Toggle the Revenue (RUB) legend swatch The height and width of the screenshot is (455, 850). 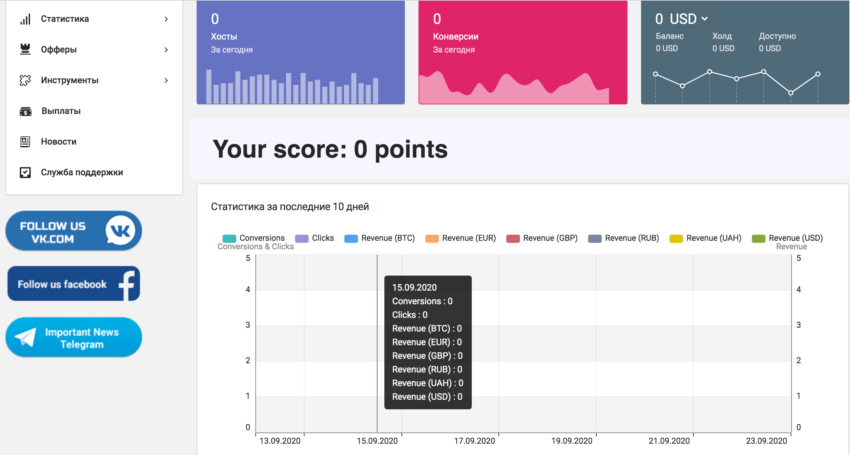(595, 239)
